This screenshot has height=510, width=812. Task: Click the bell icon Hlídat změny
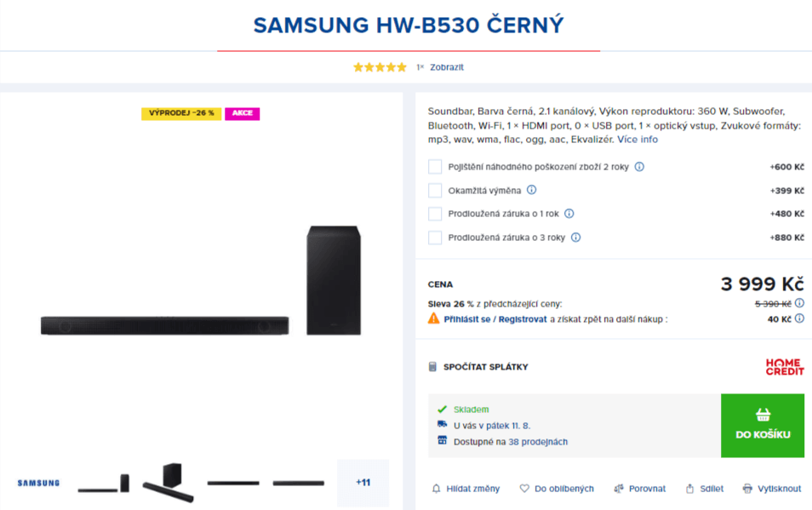click(x=436, y=488)
